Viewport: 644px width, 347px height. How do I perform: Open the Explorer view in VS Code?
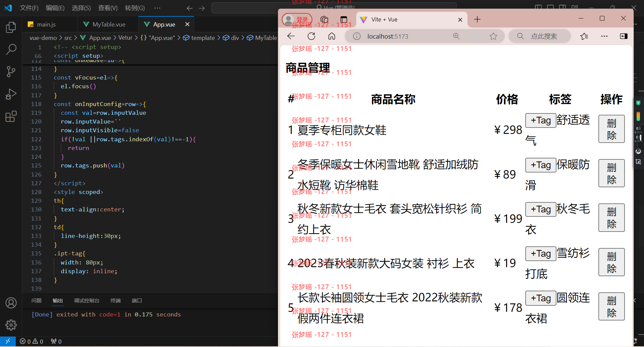click(11, 27)
